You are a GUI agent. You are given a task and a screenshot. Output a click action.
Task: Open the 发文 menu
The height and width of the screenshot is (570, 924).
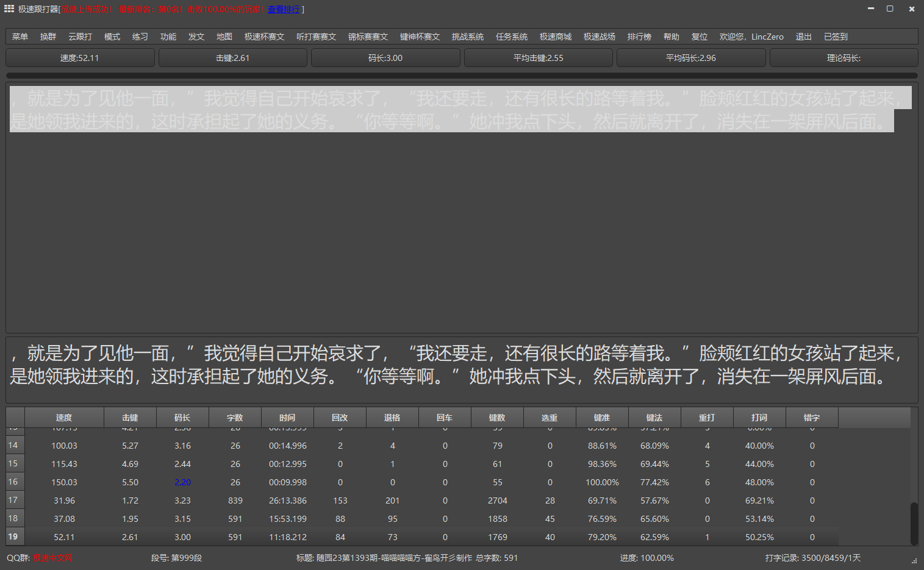[x=196, y=37]
